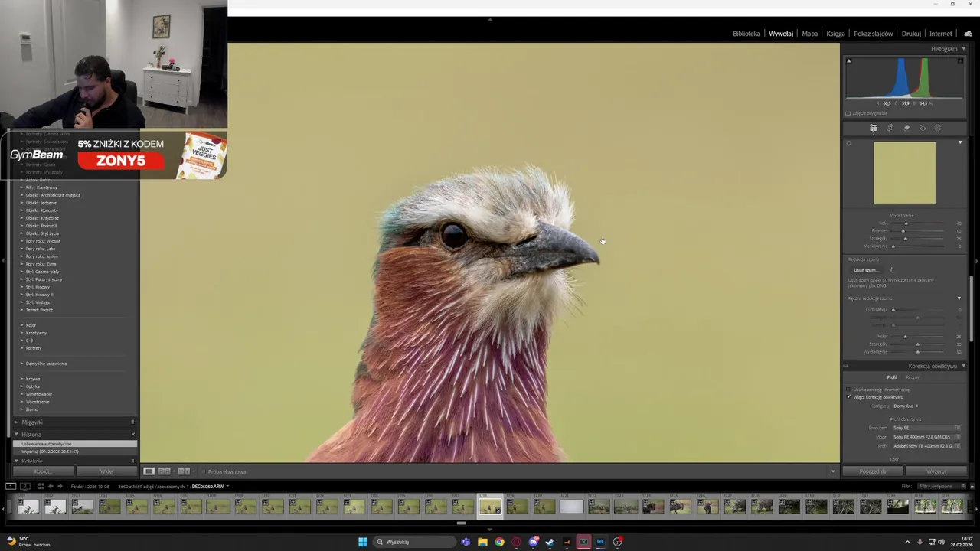Open Lightroom Classic taskbar icon
This screenshot has height=551, width=980.
[600, 542]
